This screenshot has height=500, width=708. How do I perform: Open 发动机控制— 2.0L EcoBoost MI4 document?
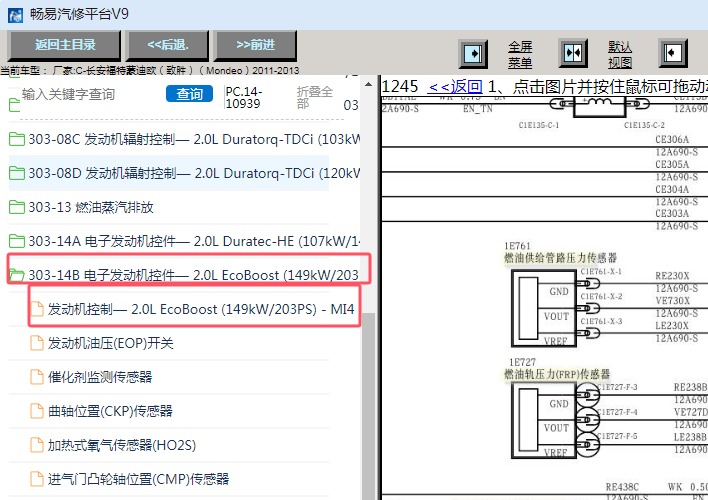click(192, 309)
